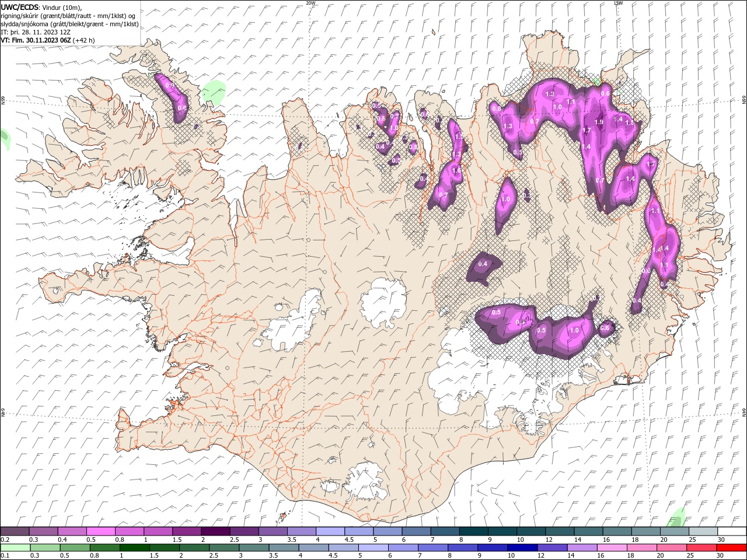747x560 pixels.
Task: Pick the light pink swatch at 18 in the rain scale
Action: coord(642,548)
